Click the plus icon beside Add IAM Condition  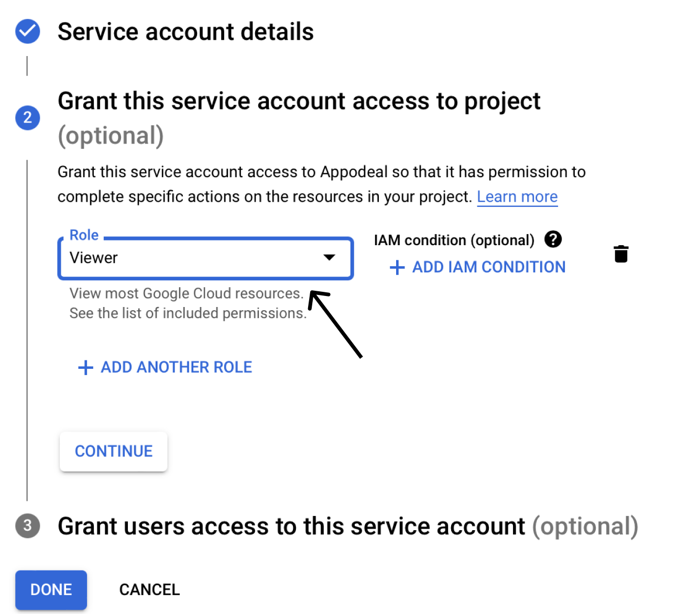(397, 267)
